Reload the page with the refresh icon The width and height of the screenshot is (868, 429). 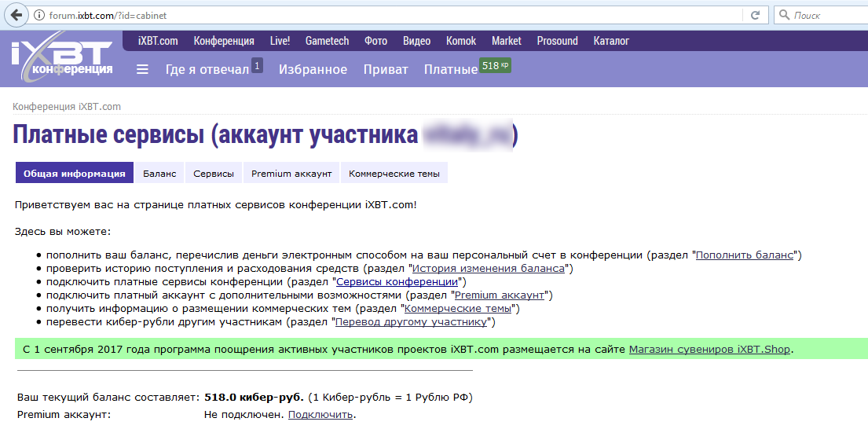coord(755,16)
